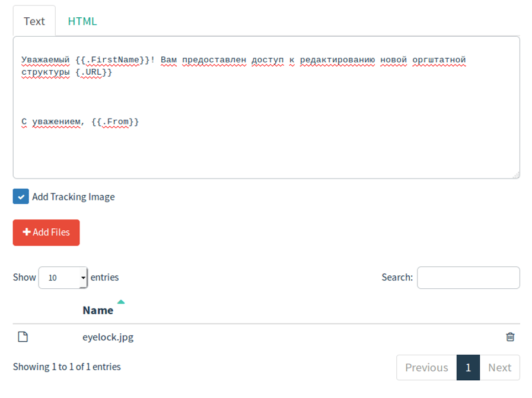Open the Show entries count dropdown
The image size is (532, 398).
[x=63, y=278]
